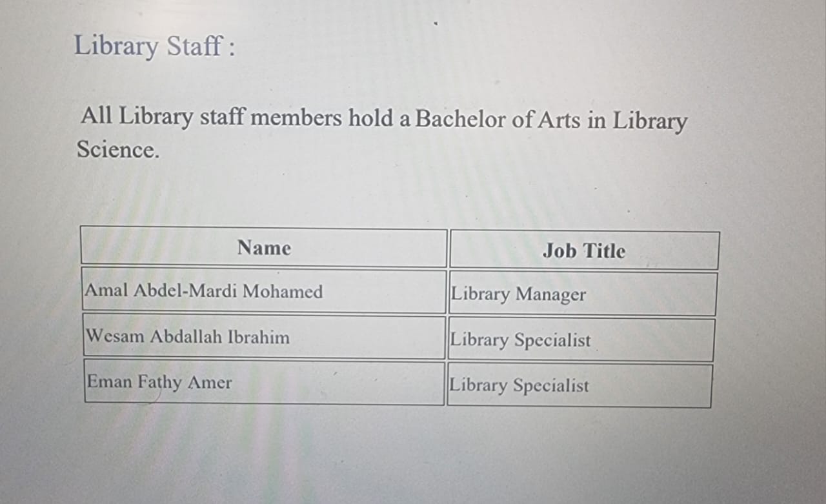Select the "Name" column header cell

tap(264, 248)
